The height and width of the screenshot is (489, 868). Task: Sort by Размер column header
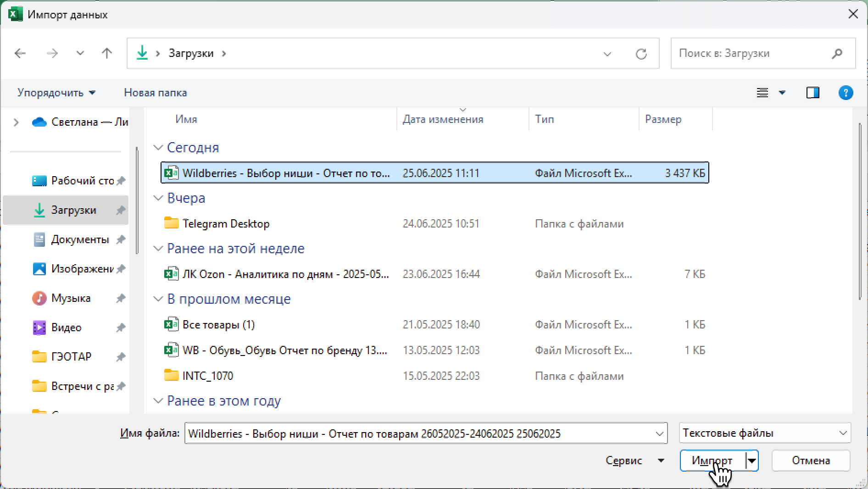(663, 119)
